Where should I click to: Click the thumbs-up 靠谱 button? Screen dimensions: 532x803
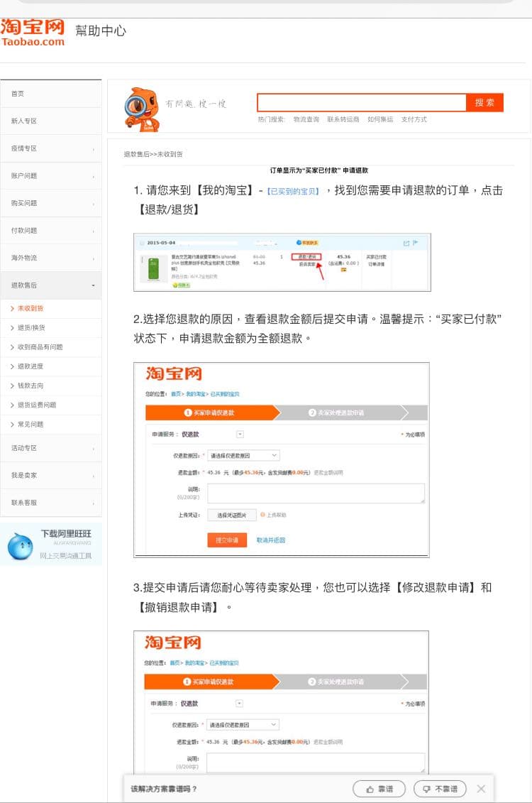[x=379, y=789]
